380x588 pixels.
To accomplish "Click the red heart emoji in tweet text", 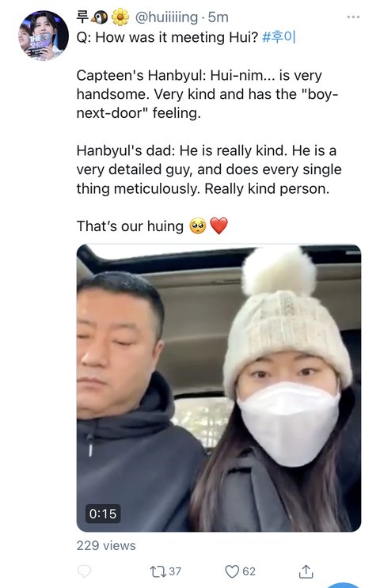I will (218, 226).
